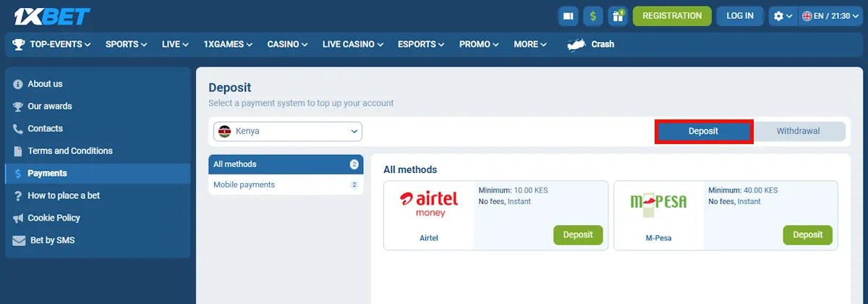Click the About us info icon
Screen dimensions: 868x304
18,84
